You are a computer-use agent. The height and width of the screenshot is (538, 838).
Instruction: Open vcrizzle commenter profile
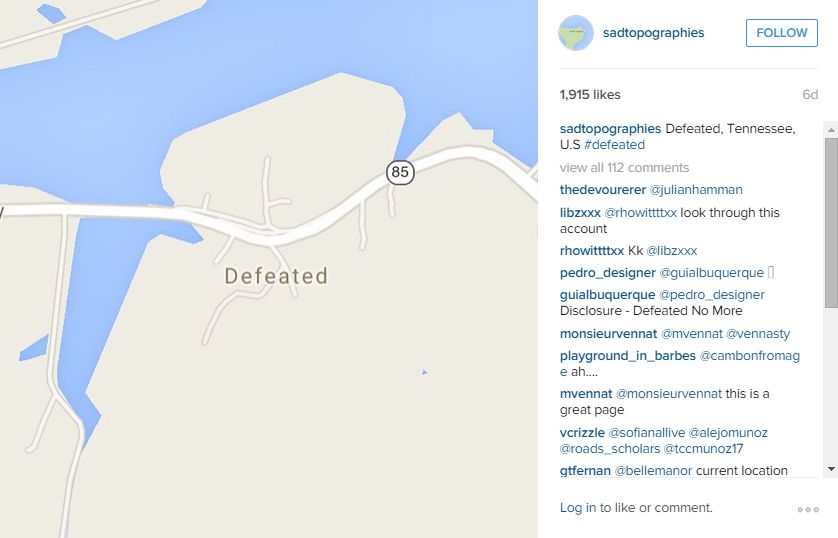click(584, 433)
